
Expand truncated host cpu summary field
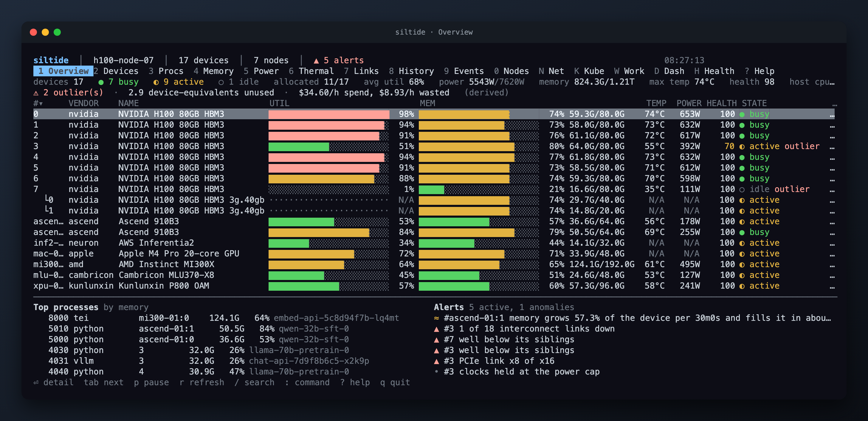click(812, 82)
